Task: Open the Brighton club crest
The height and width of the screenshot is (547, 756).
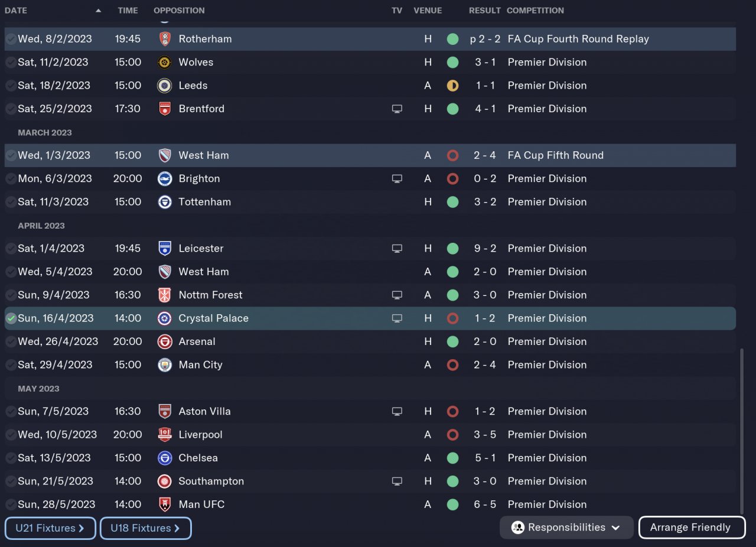Action: pyautogui.click(x=165, y=178)
